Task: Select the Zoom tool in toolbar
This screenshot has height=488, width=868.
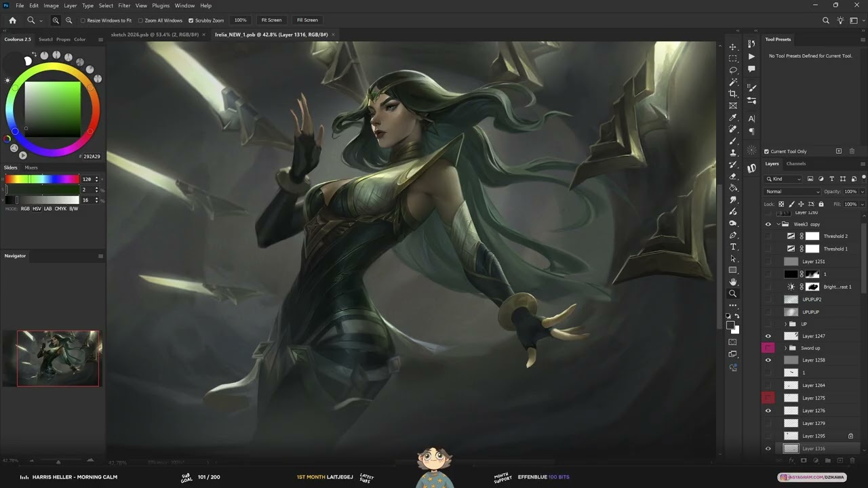Action: 733,294
